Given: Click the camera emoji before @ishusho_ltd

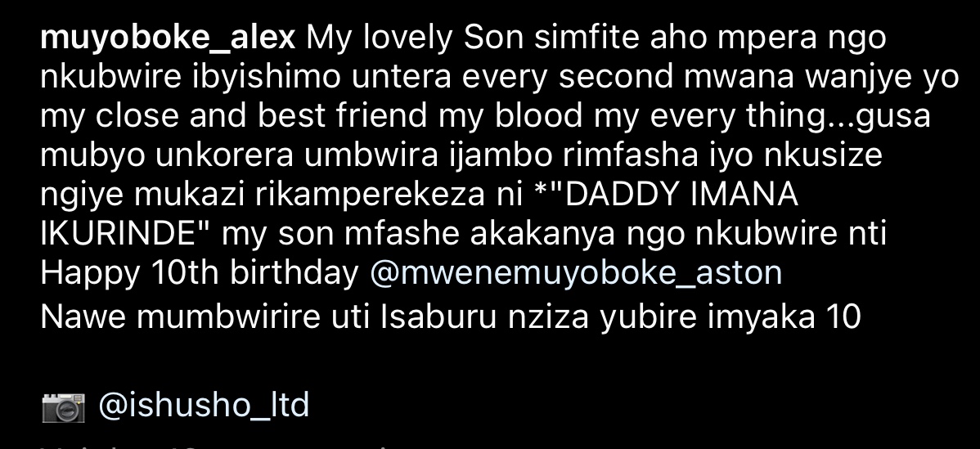Looking at the screenshot, I should point(63,407).
